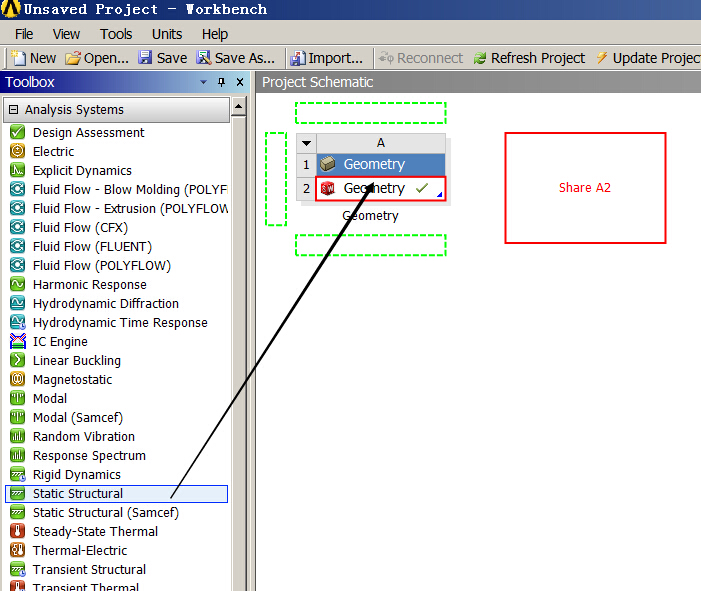Click the SolidWorks geometry icon in cell A2

pyautogui.click(x=328, y=189)
